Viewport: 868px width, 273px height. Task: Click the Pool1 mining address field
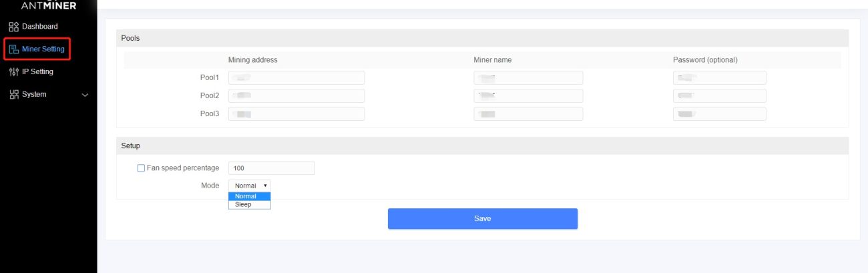[296, 77]
